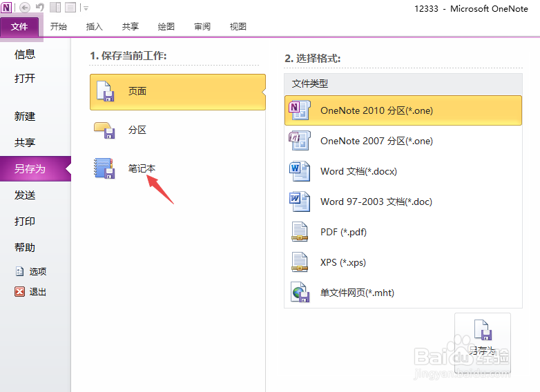Click the red 退出 exit icon
The image size is (540, 392).
[x=19, y=292]
